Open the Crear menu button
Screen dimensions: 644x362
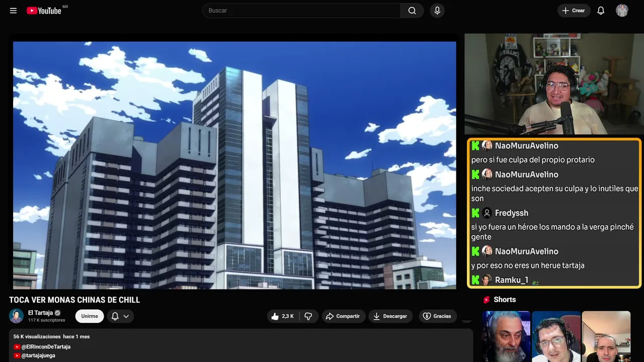pyautogui.click(x=574, y=11)
